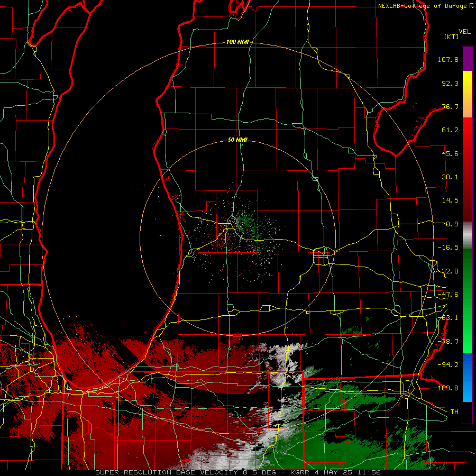
Task: Click the 92.3 velocity scale value
Action: tap(450, 83)
